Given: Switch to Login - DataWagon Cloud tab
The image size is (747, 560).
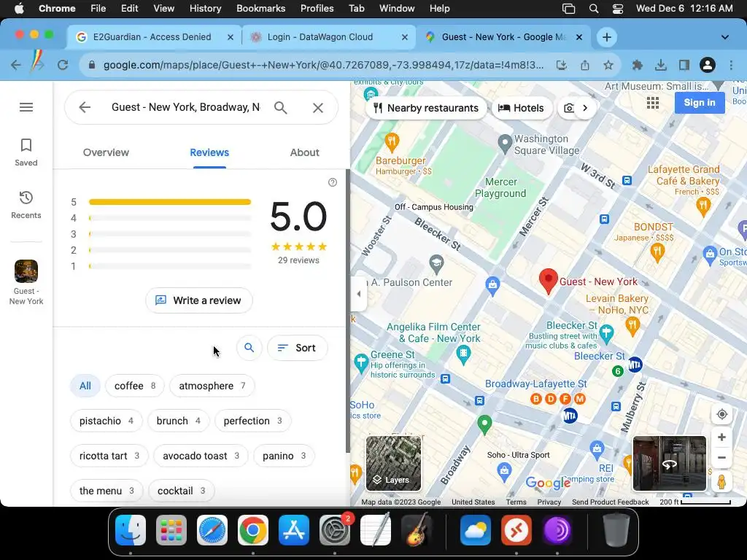Looking at the screenshot, I should [x=329, y=37].
